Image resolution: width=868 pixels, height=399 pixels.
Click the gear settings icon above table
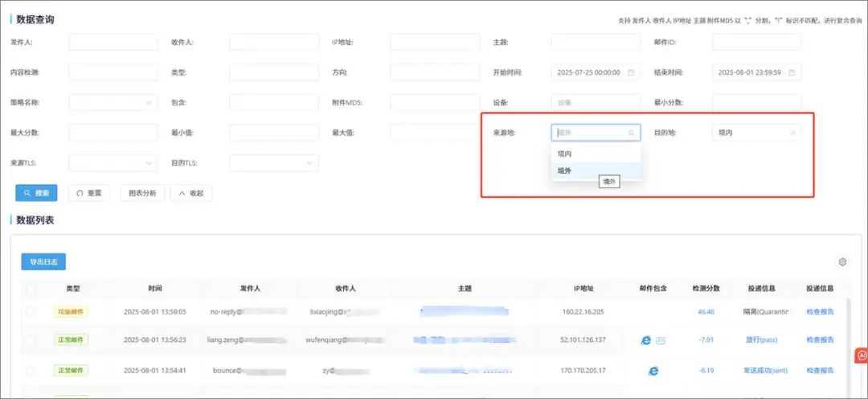pos(842,261)
